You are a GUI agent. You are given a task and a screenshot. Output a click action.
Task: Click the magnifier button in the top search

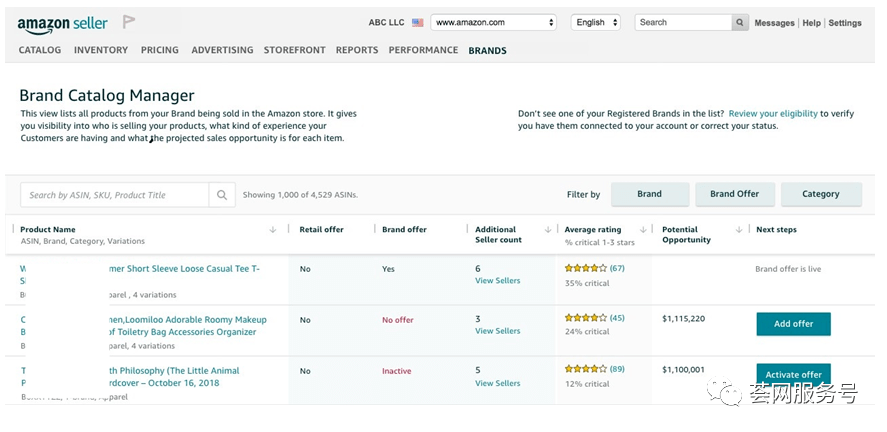[739, 23]
